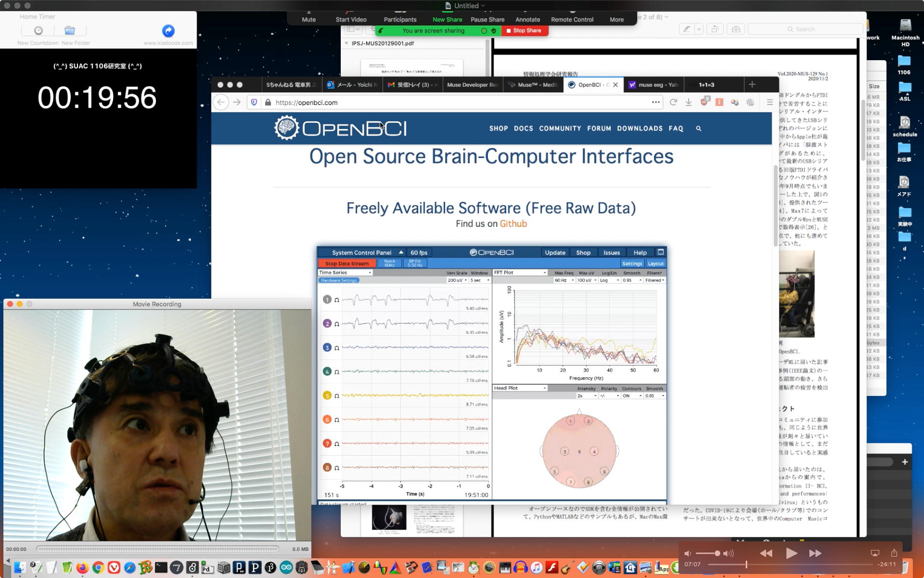
Task: Open COMMUNITY in the OpenBCI navbar
Action: click(x=560, y=128)
